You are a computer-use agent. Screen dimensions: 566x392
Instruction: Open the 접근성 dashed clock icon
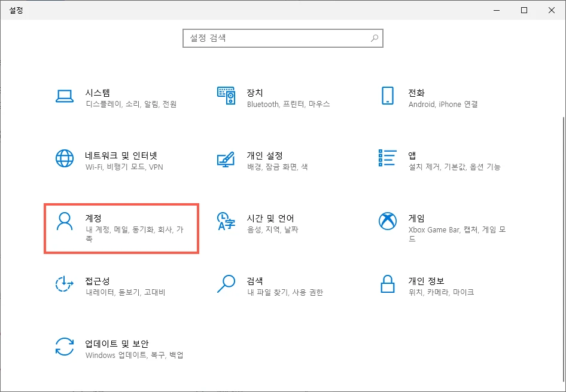[65, 284]
